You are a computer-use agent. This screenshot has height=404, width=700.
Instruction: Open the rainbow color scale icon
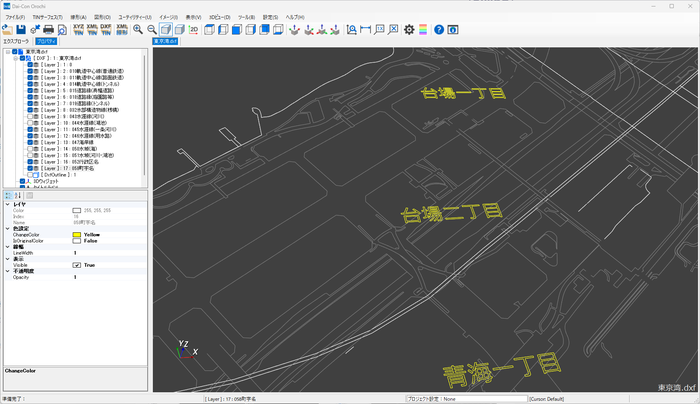423,29
